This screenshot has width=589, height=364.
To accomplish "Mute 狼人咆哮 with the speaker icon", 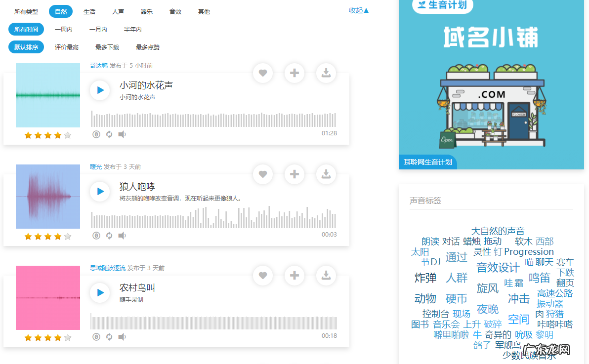I will (x=122, y=236).
